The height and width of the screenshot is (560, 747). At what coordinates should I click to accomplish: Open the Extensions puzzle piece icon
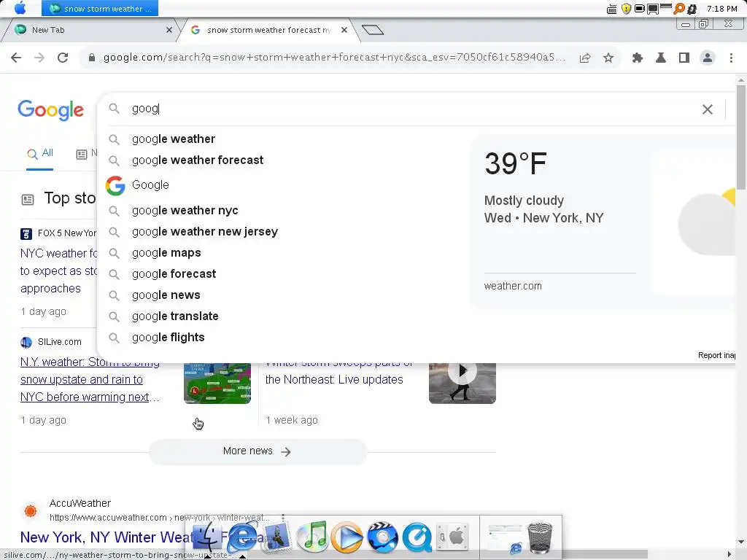[x=638, y=58]
